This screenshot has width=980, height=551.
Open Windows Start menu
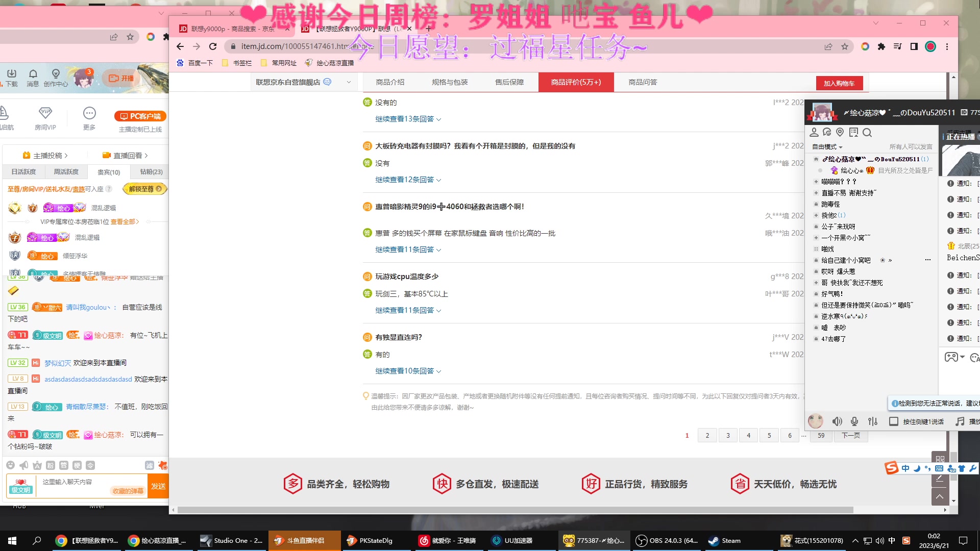[x=12, y=541]
